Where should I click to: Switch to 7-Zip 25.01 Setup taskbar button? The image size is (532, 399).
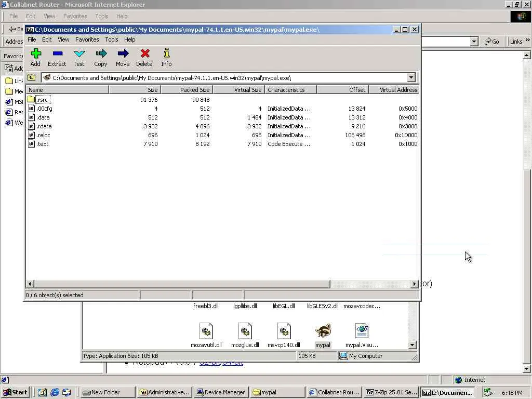click(x=391, y=392)
